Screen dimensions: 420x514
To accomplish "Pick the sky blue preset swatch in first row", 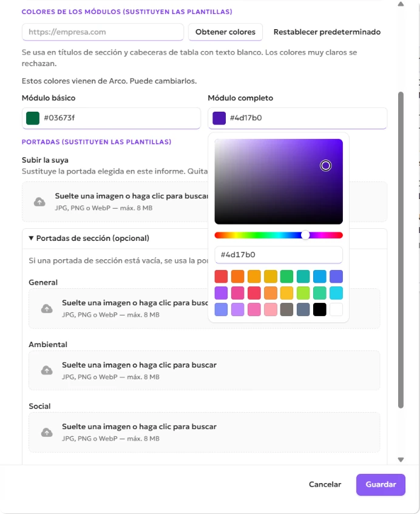I will (320, 276).
